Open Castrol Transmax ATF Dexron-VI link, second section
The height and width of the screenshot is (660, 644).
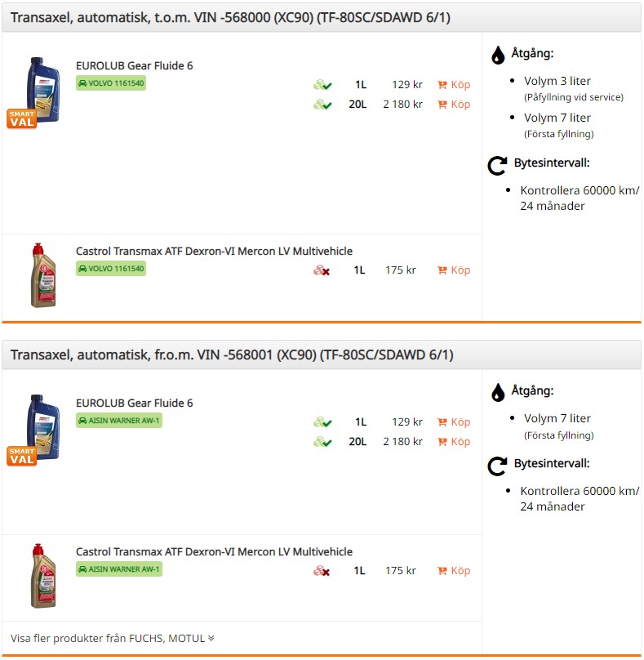pos(214,552)
